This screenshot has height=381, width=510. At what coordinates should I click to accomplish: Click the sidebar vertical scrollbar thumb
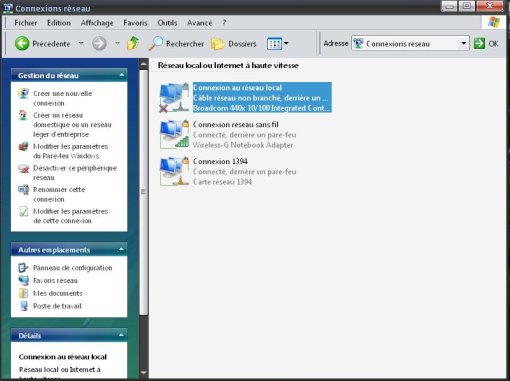(x=144, y=192)
